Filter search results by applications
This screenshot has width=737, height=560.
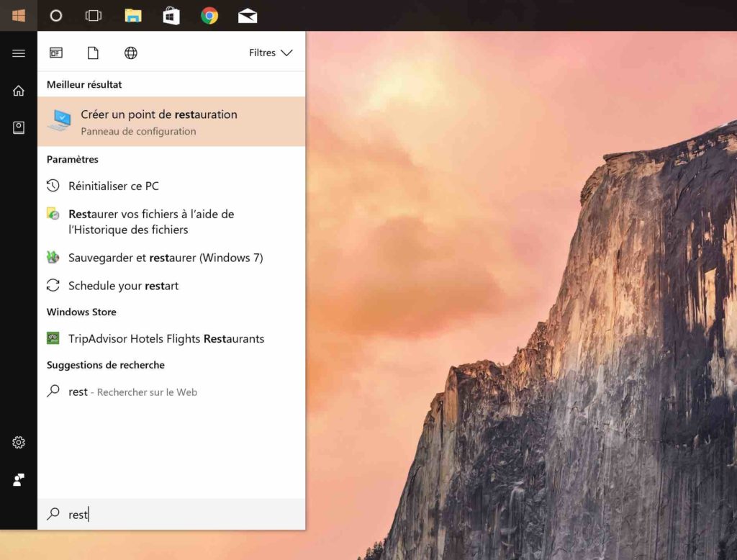55,53
